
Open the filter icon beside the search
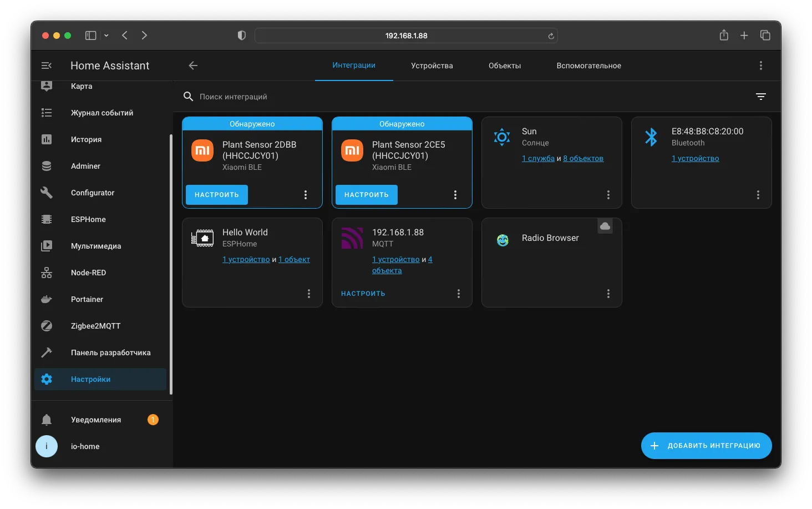(x=761, y=97)
